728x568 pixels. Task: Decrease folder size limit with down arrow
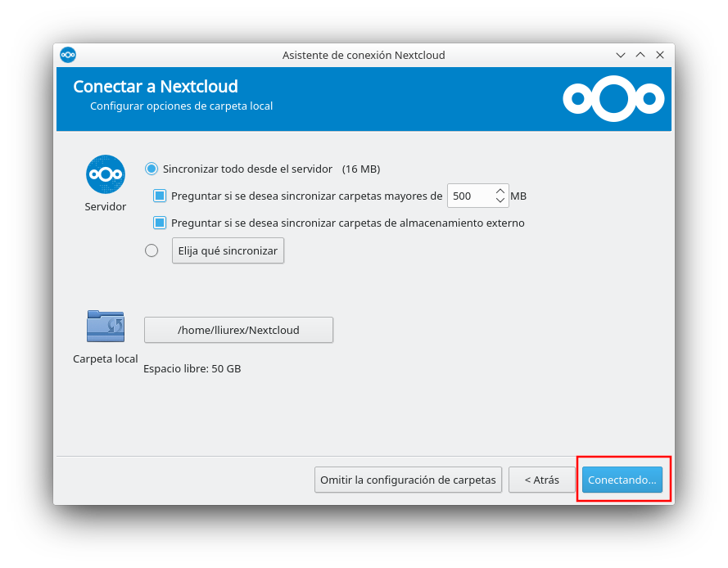[500, 201]
